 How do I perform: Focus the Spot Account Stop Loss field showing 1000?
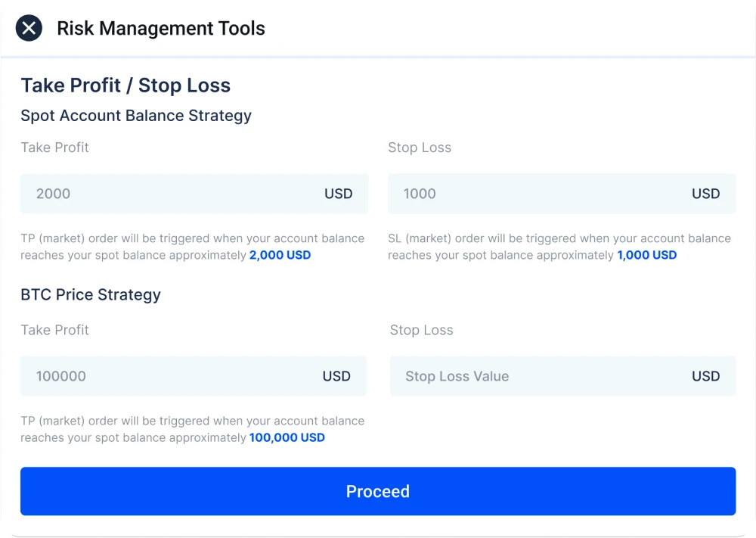coord(529,194)
